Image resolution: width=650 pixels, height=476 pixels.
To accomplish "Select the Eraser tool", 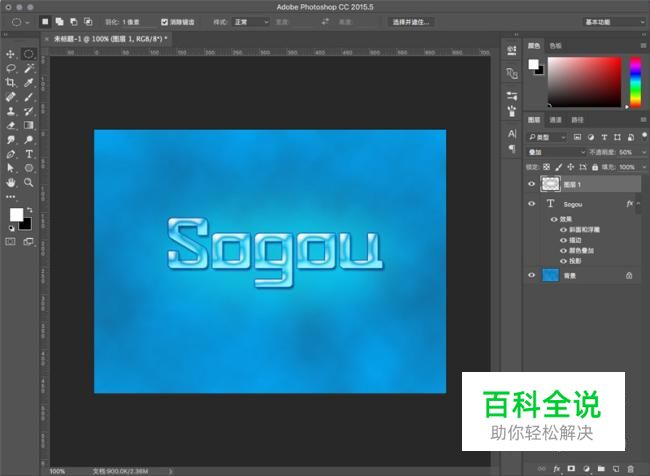I will pos(11,125).
